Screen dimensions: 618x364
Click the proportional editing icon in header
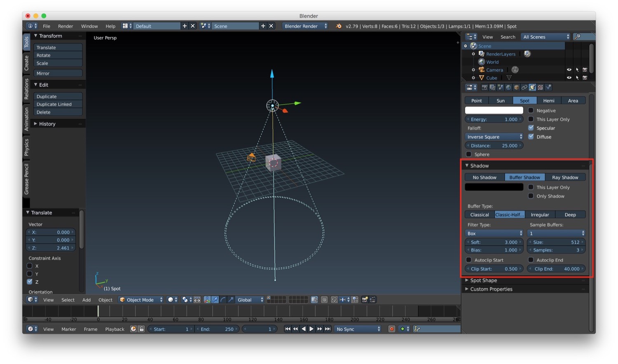click(x=324, y=300)
